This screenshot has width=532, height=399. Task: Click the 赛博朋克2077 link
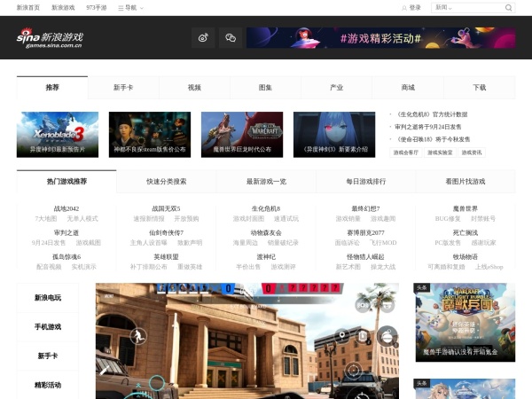[366, 232]
